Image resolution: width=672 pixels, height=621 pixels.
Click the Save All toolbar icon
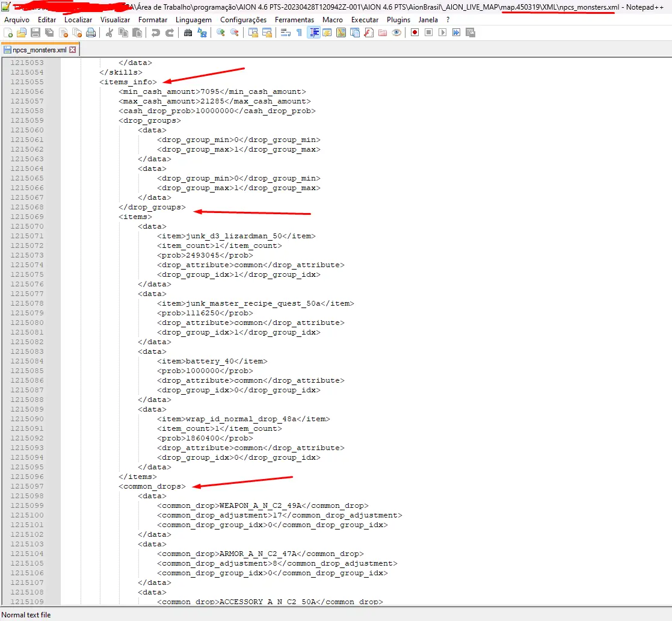50,33
